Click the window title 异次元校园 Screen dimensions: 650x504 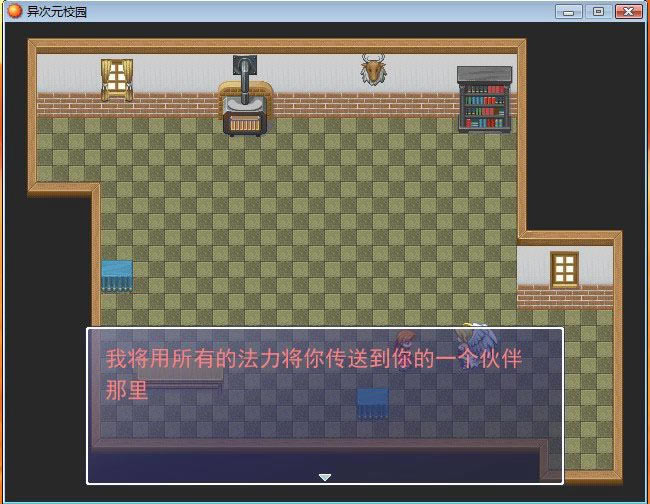(x=56, y=12)
